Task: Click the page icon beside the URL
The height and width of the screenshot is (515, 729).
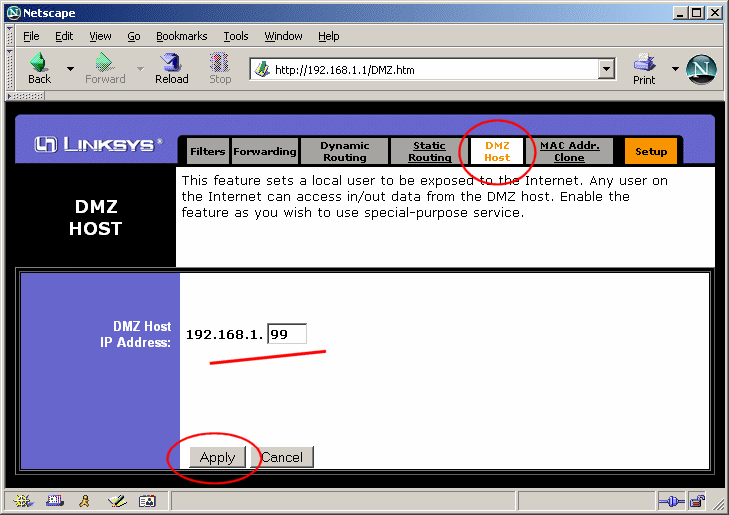Action: pyautogui.click(x=262, y=70)
